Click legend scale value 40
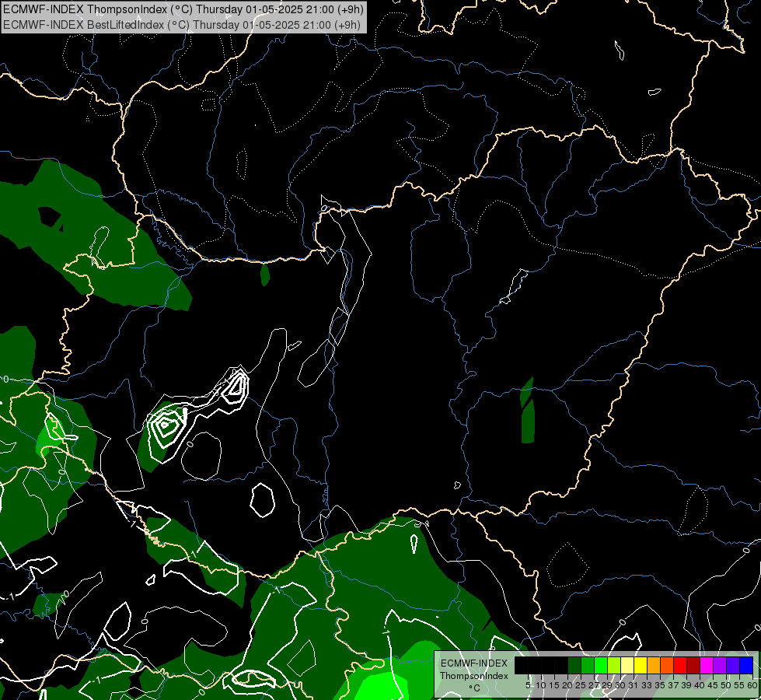 (700, 685)
